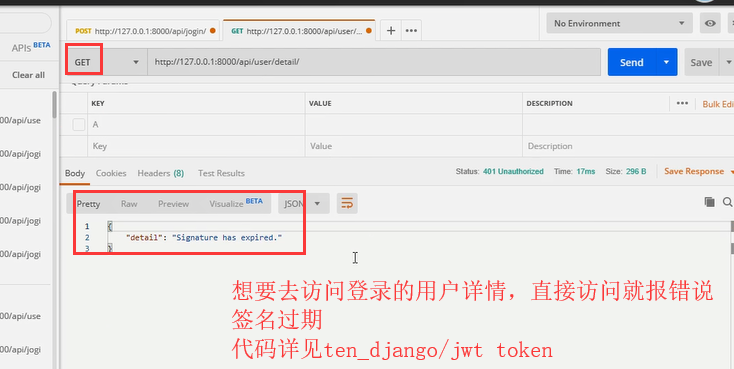
Task: Select Preview response view
Action: click(x=173, y=204)
